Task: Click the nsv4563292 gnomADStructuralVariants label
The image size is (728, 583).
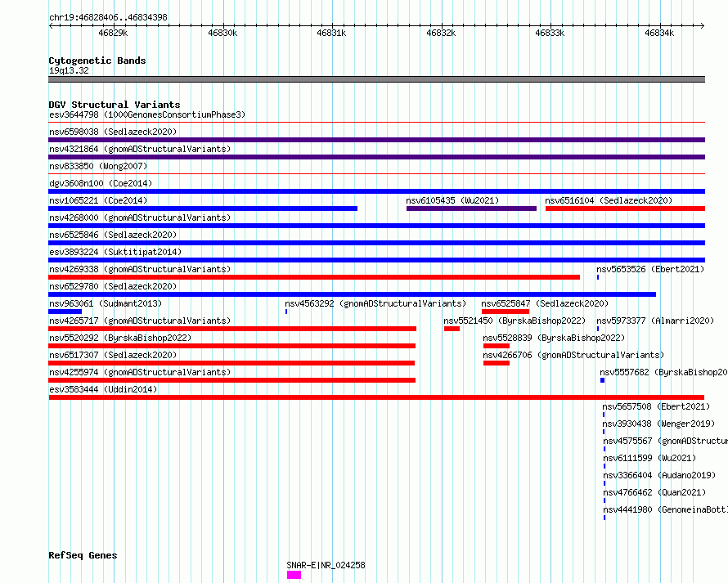Action: (x=375, y=303)
